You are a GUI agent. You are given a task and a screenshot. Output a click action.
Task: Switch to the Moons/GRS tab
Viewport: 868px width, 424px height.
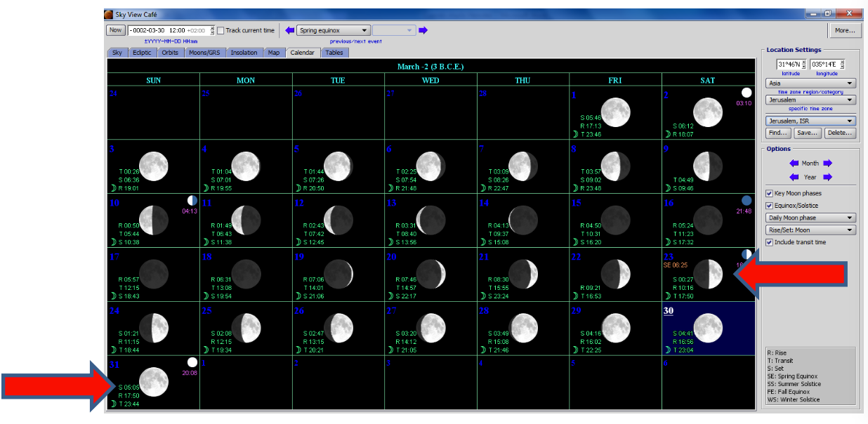pyautogui.click(x=206, y=52)
